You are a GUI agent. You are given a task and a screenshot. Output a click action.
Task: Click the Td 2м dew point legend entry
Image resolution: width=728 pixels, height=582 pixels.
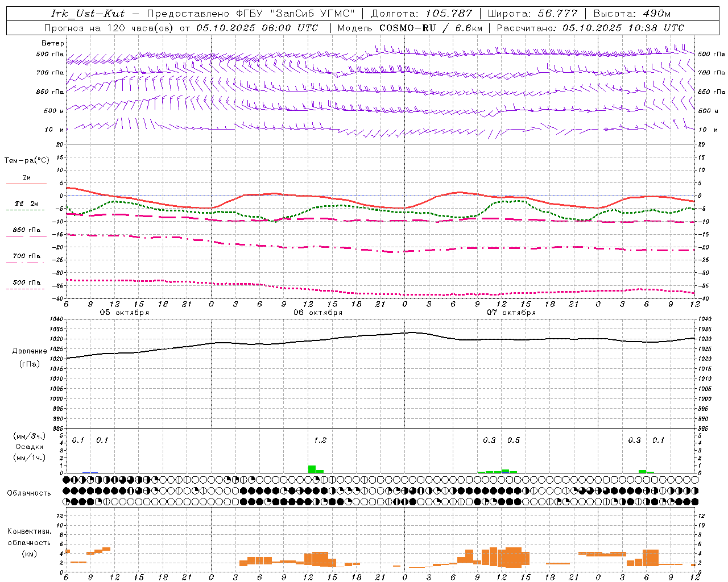click(27, 203)
